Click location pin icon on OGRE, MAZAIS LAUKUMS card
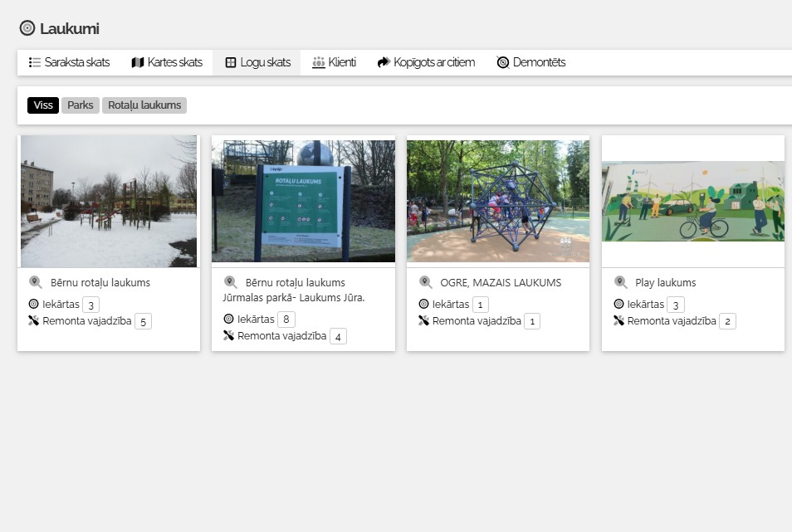Image resolution: width=792 pixels, height=532 pixels. [x=425, y=282]
